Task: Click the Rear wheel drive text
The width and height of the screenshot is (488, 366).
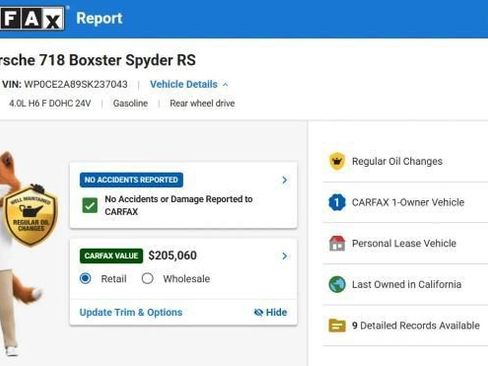Action: pyautogui.click(x=202, y=103)
